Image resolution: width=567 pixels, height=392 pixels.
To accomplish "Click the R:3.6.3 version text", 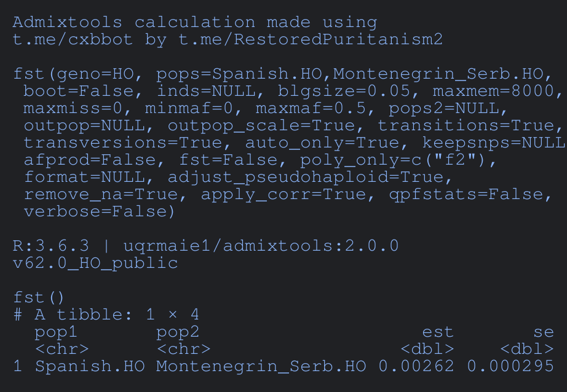I will [x=50, y=246].
